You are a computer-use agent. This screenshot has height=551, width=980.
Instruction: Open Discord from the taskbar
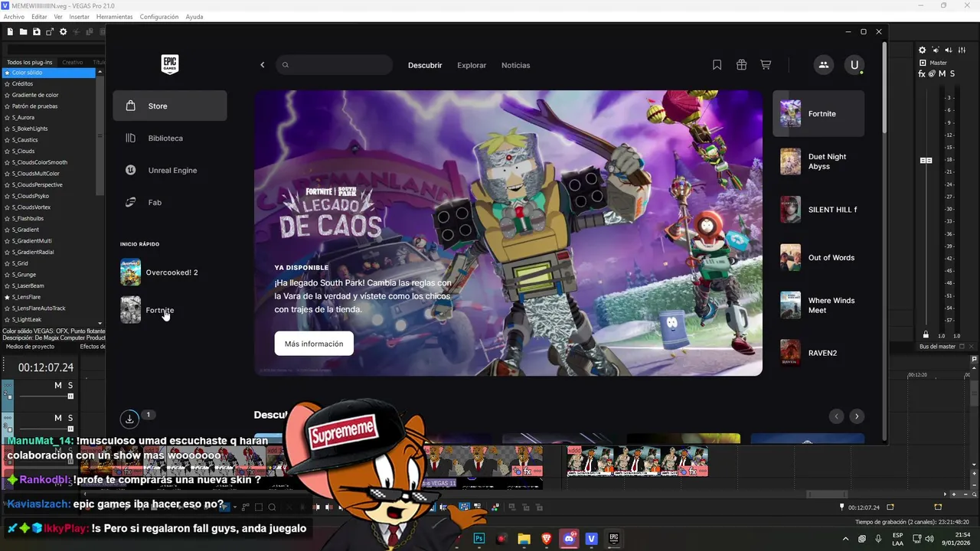[x=569, y=539]
